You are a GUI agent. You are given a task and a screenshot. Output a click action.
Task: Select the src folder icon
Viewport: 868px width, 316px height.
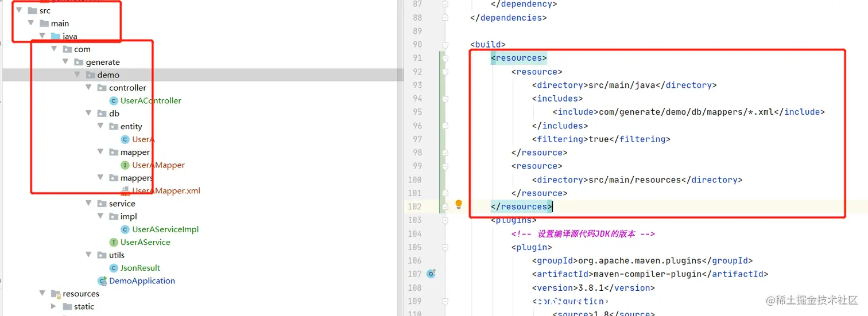click(32, 10)
